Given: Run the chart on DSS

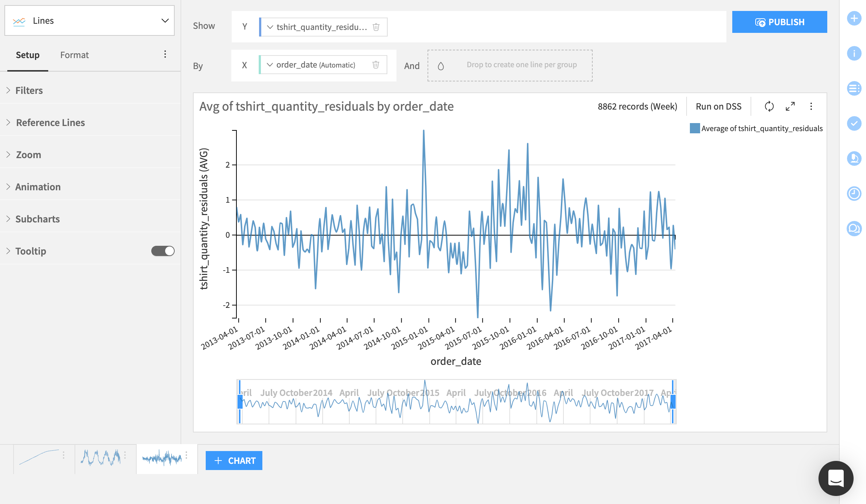Looking at the screenshot, I should [x=718, y=106].
